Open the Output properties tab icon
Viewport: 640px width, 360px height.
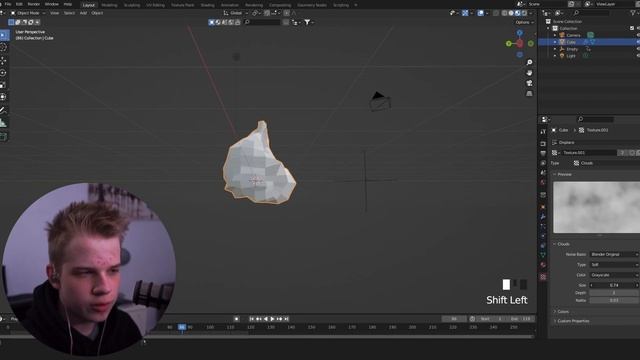pyautogui.click(x=543, y=153)
